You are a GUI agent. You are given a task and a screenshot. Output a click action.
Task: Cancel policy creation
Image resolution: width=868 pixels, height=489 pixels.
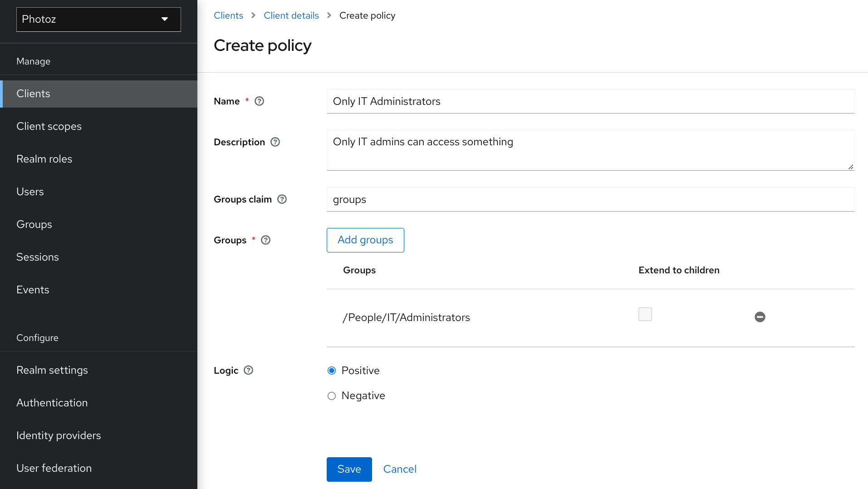(x=399, y=469)
